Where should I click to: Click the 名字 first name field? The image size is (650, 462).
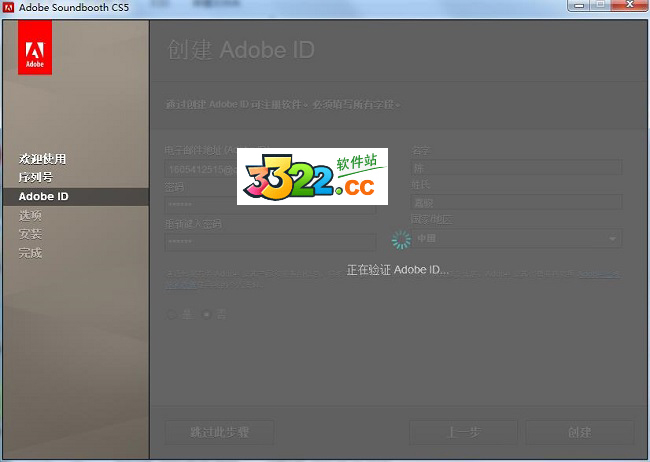click(x=517, y=168)
